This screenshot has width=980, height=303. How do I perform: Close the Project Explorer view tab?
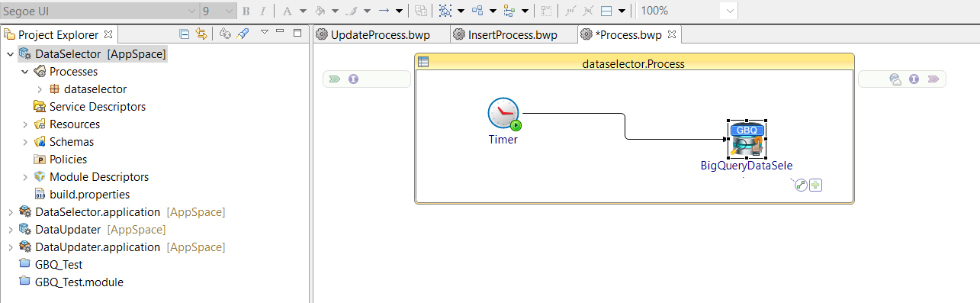click(x=108, y=34)
